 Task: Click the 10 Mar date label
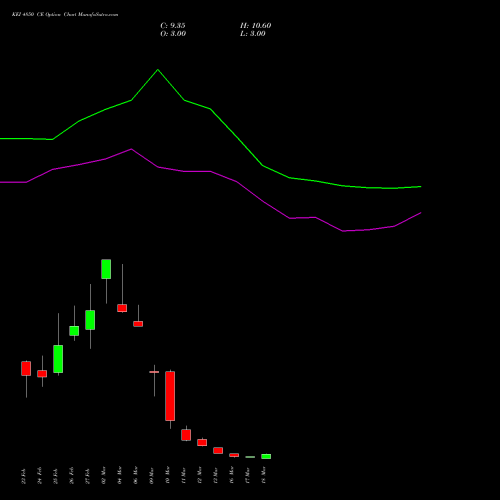coord(168,475)
